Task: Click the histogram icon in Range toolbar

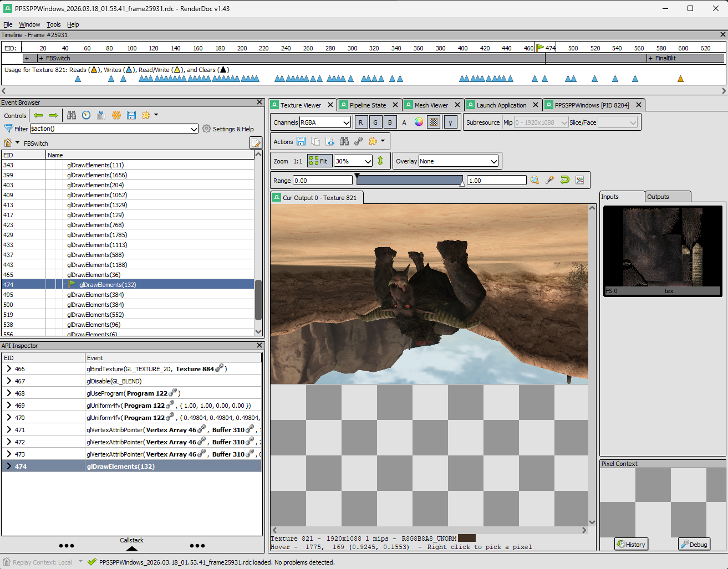Action: point(579,180)
